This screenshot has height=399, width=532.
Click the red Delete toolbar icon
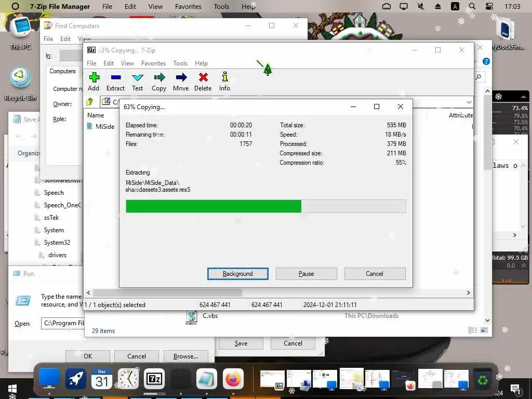pos(203,82)
